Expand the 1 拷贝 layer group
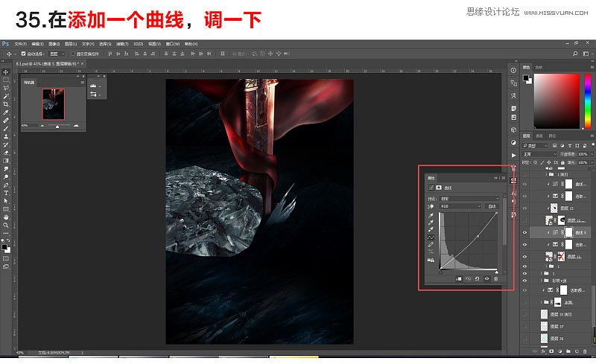Screen dimensions: 596x364 click(547, 174)
